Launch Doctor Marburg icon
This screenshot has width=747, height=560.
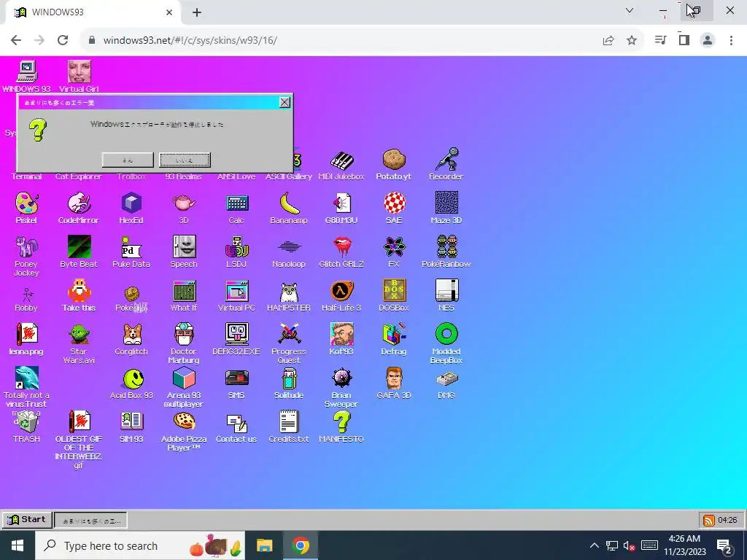pyautogui.click(x=184, y=335)
